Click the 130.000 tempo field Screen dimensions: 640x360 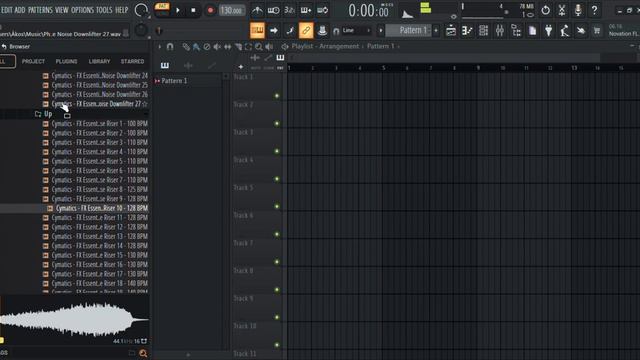[x=232, y=10]
